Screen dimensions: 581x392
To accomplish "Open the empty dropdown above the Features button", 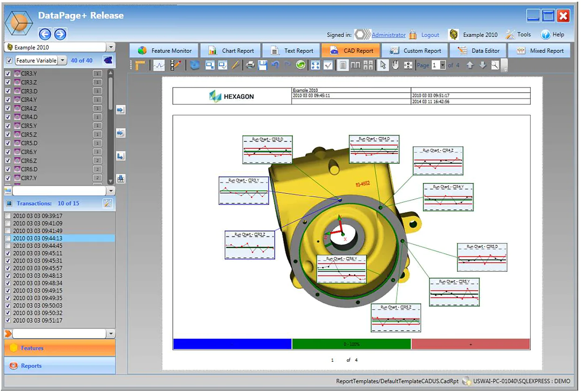I will coord(110,334).
